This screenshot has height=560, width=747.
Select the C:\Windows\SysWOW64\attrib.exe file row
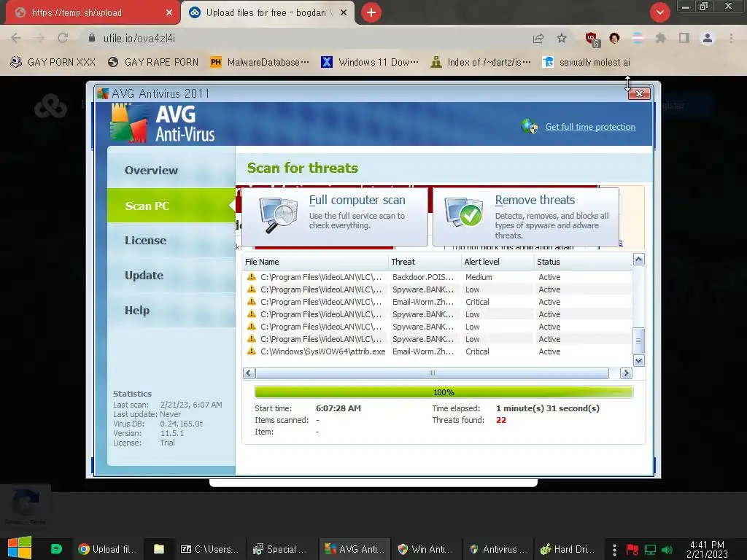[438, 351]
